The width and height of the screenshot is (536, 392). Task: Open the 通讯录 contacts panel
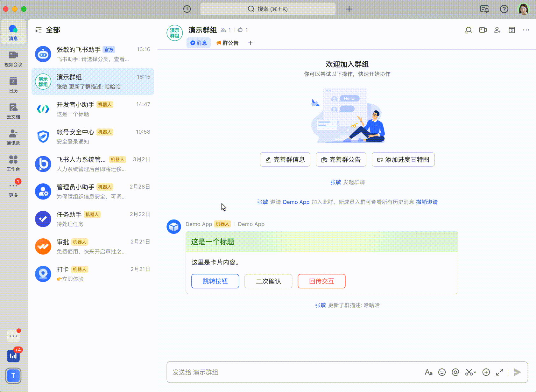click(13, 137)
